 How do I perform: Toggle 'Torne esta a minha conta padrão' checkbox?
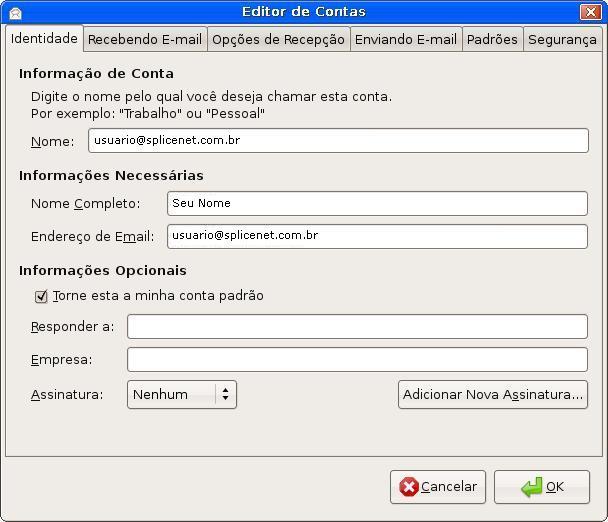41,296
